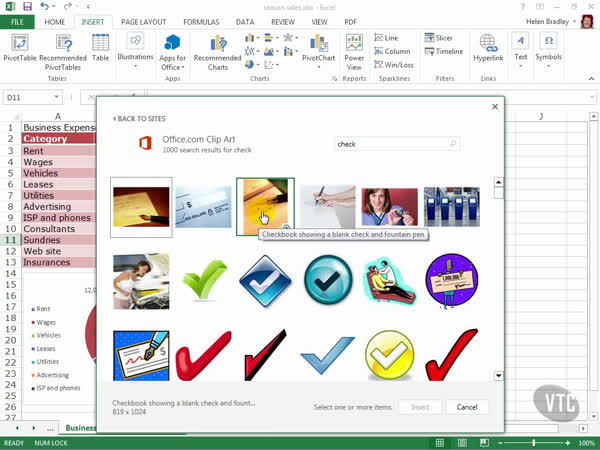Switch to the VIEW tab

pyautogui.click(x=319, y=22)
